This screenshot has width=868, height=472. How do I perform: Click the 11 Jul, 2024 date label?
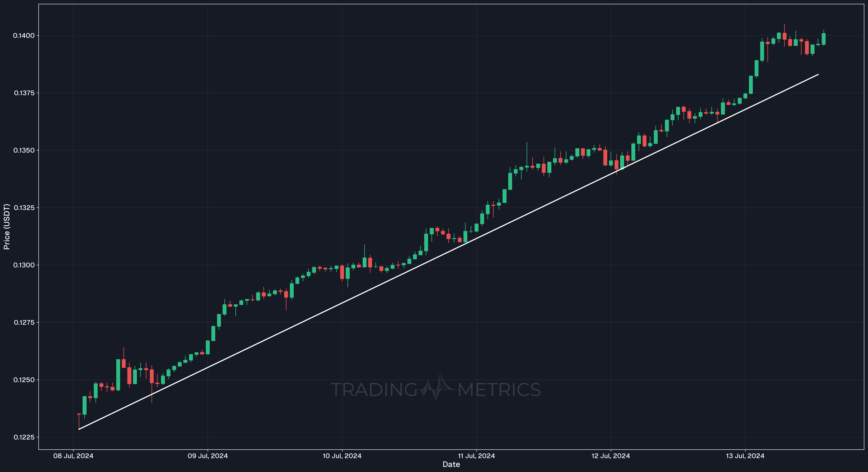point(476,456)
